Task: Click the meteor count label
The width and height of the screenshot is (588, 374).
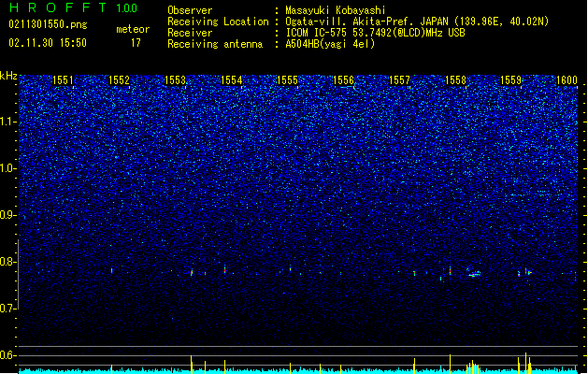Action: (133, 29)
